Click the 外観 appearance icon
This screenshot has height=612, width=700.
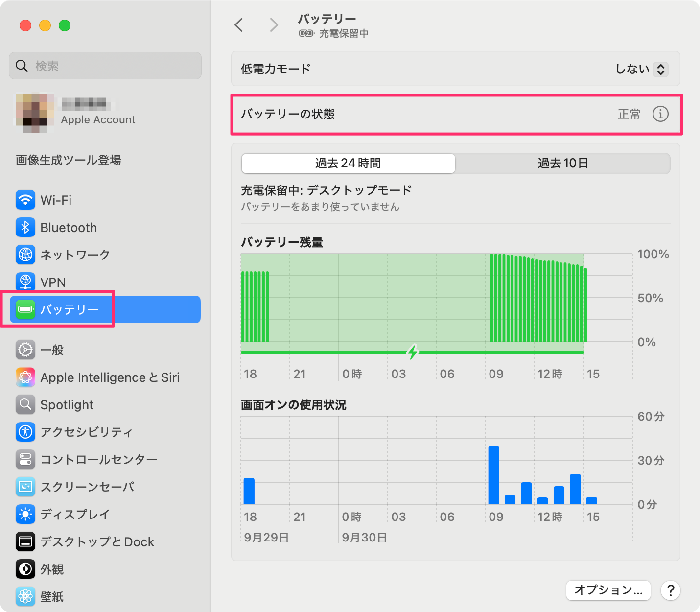tap(25, 569)
